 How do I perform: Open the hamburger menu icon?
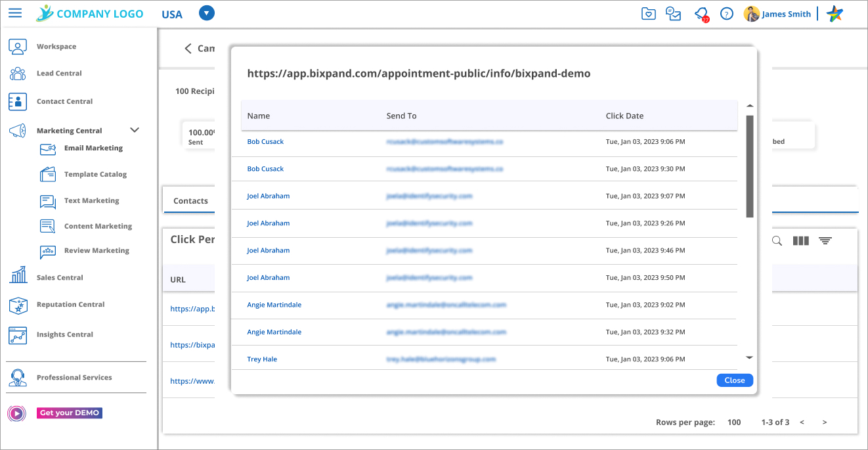click(x=14, y=13)
